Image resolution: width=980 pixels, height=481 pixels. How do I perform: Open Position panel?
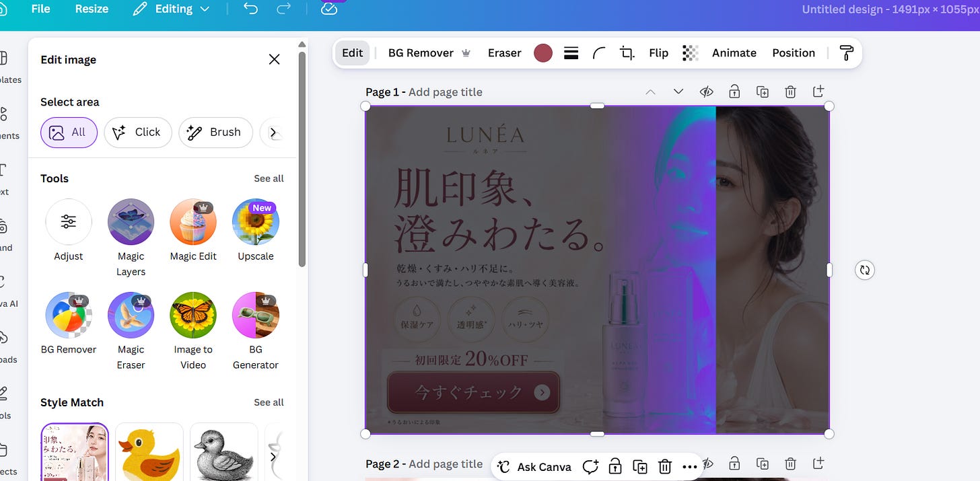794,53
